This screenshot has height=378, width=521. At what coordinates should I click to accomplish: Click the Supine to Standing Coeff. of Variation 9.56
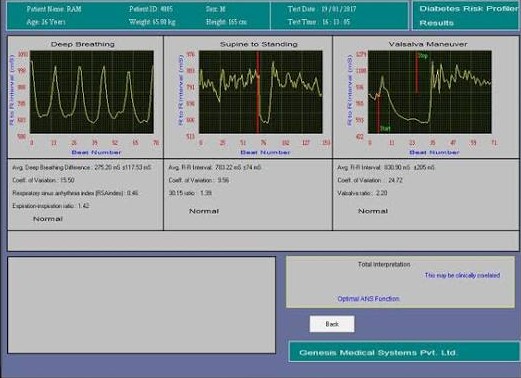[x=199, y=180]
